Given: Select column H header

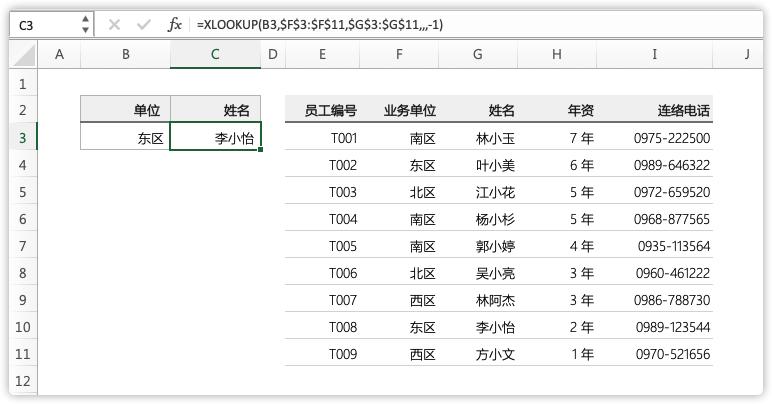Looking at the screenshot, I should point(557,55).
